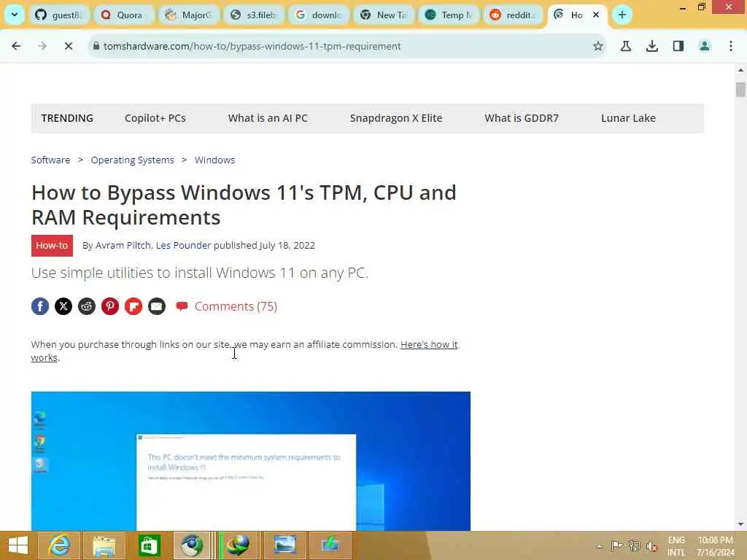This screenshot has width=747, height=560.
Task: Open File Explorer from taskbar
Action: (x=104, y=545)
